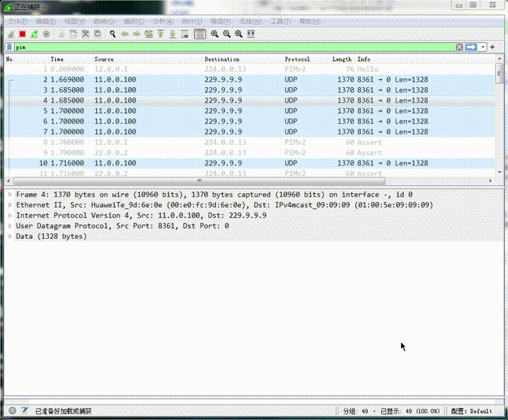Click the find packet magnifier icon
The width and height of the screenshot is (508, 420).
[x=112, y=34]
